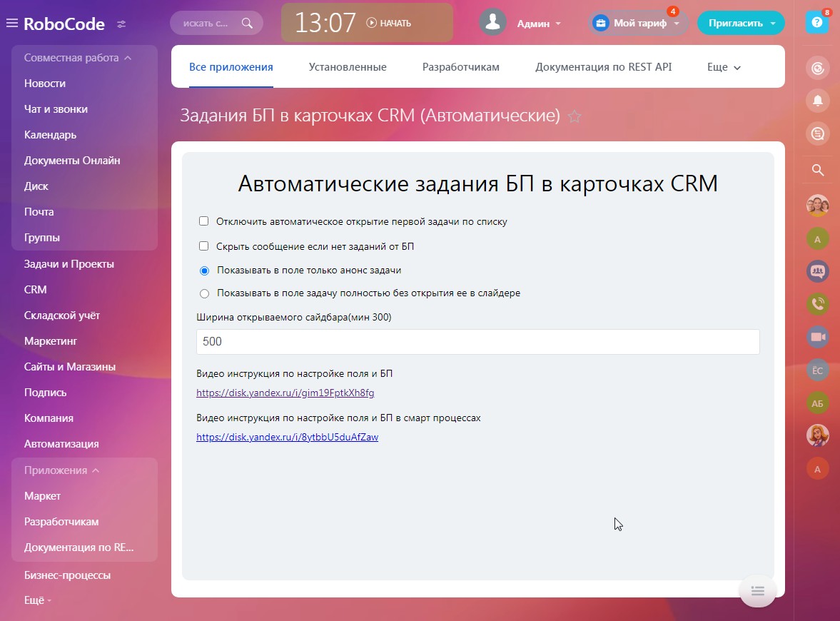The image size is (840, 621).
Task: Open Сайты и Магазины menu item
Action: (x=70, y=367)
